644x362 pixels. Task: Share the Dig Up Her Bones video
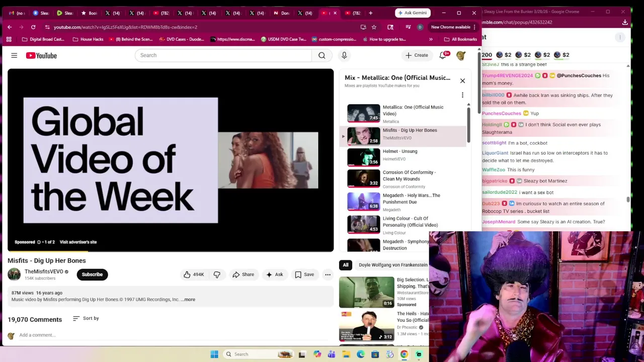tap(243, 275)
